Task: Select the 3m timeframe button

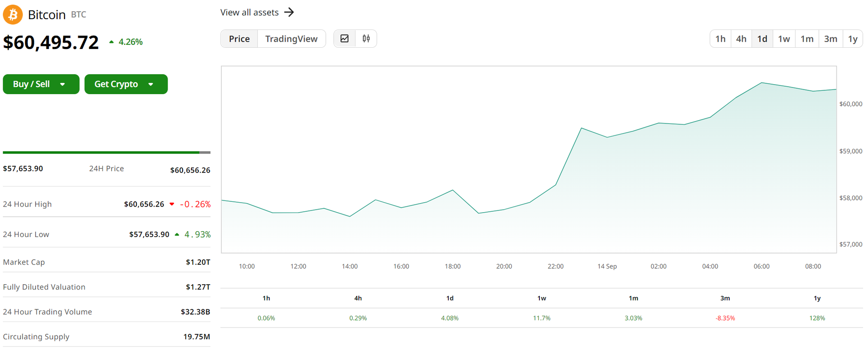Action: tap(831, 39)
